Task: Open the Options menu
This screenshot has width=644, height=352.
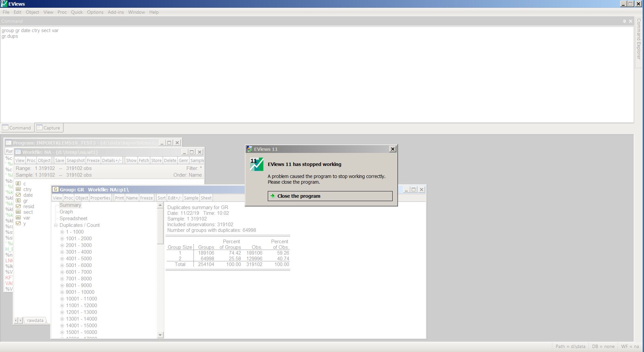Action: pos(95,12)
